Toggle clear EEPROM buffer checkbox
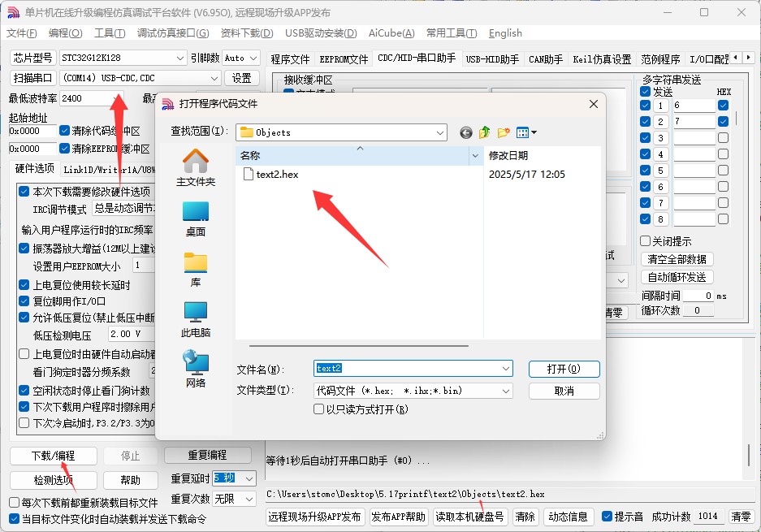This screenshot has height=532, width=761. tap(64, 148)
